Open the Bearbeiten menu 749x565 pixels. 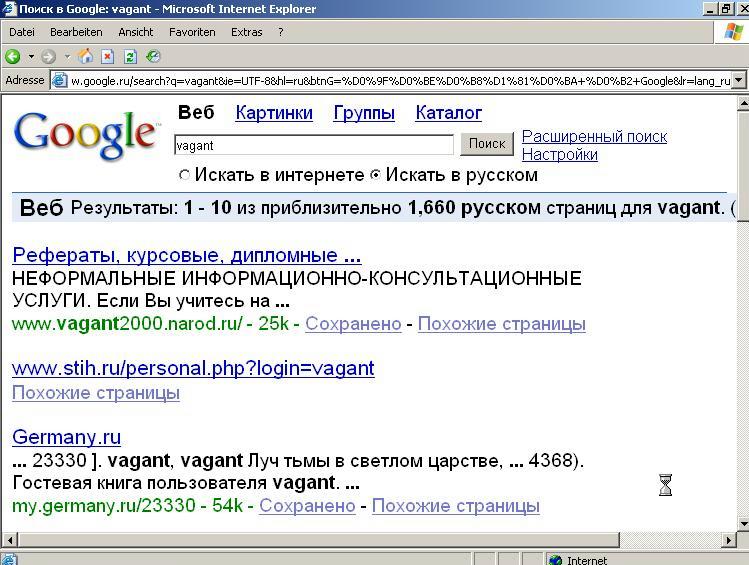point(76,32)
